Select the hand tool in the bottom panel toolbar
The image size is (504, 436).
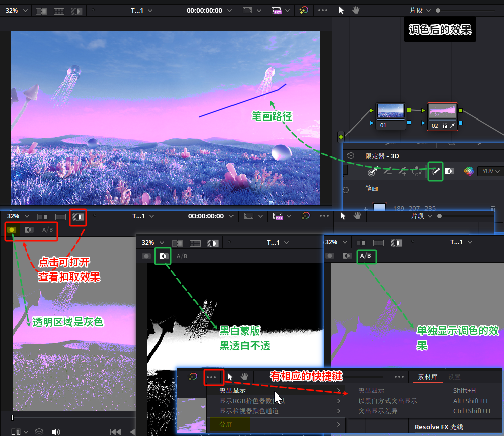(x=244, y=377)
